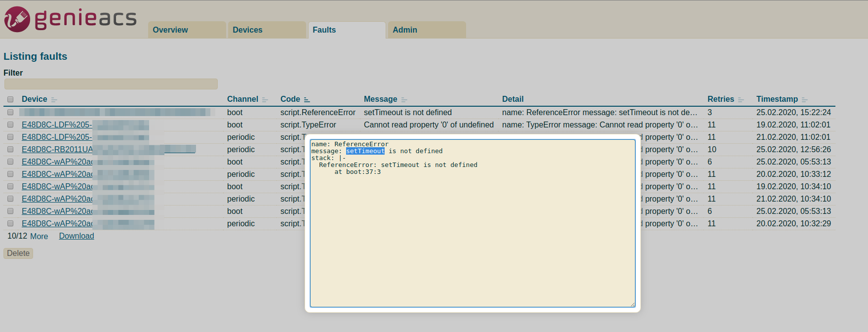Open the Overview tab
The height and width of the screenshot is (332, 868).
pyautogui.click(x=170, y=30)
